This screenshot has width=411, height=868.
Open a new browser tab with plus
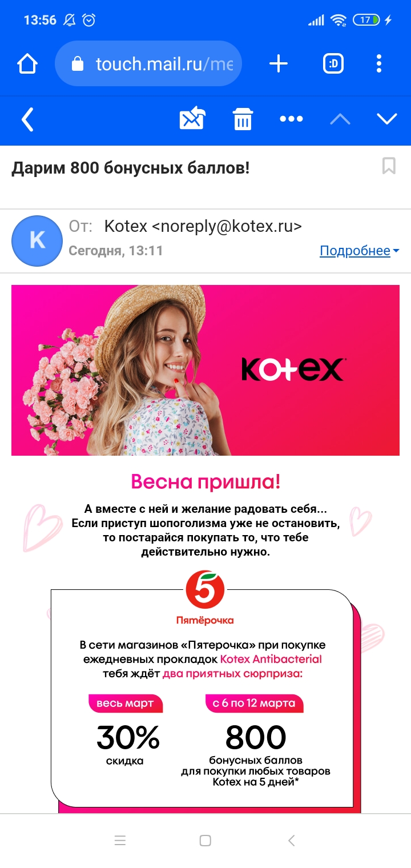[x=278, y=63]
